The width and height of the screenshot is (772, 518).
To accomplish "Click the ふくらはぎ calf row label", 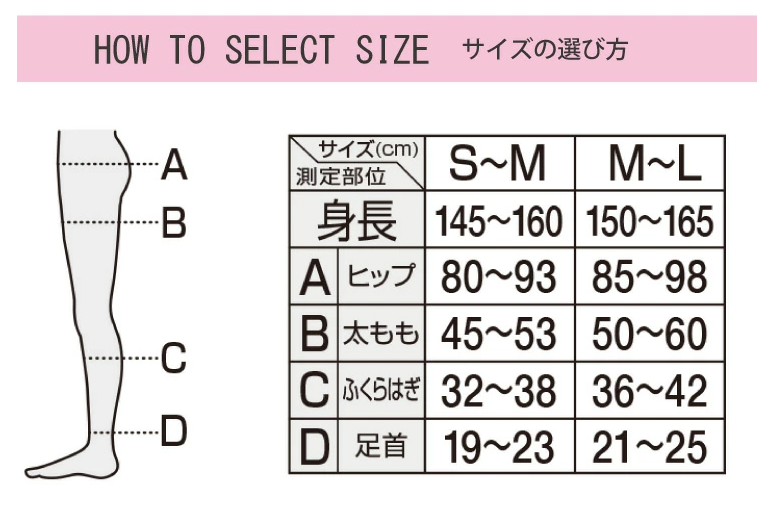I will (x=381, y=390).
